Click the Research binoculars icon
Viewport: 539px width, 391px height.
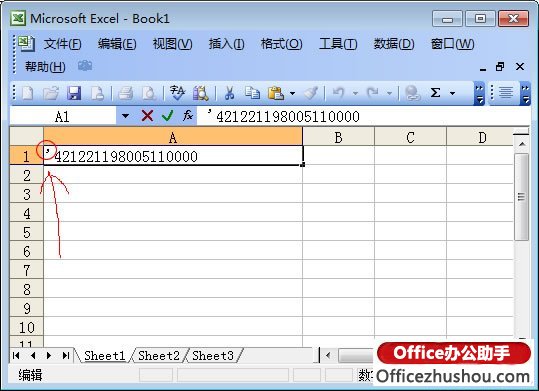(201, 93)
